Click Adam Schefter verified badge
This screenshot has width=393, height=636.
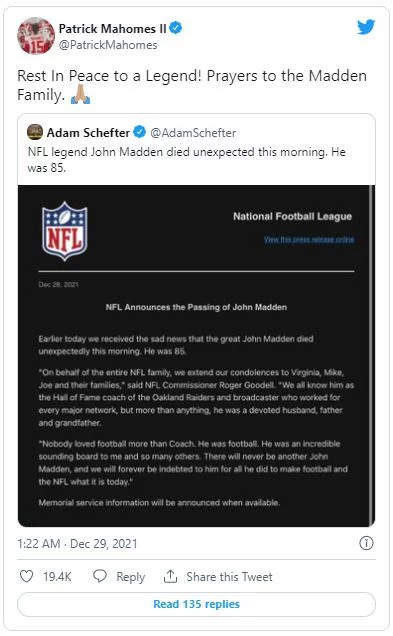[140, 132]
